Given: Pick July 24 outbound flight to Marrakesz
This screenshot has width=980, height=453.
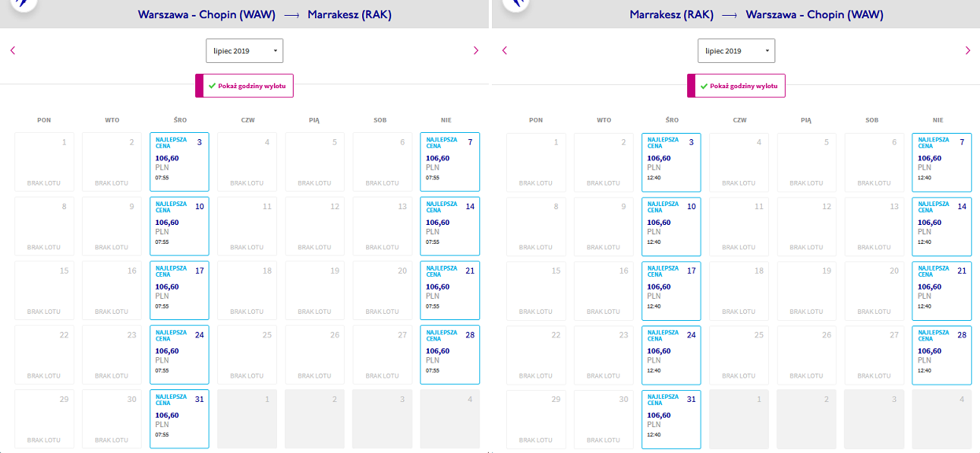Looking at the screenshot, I should [179, 355].
